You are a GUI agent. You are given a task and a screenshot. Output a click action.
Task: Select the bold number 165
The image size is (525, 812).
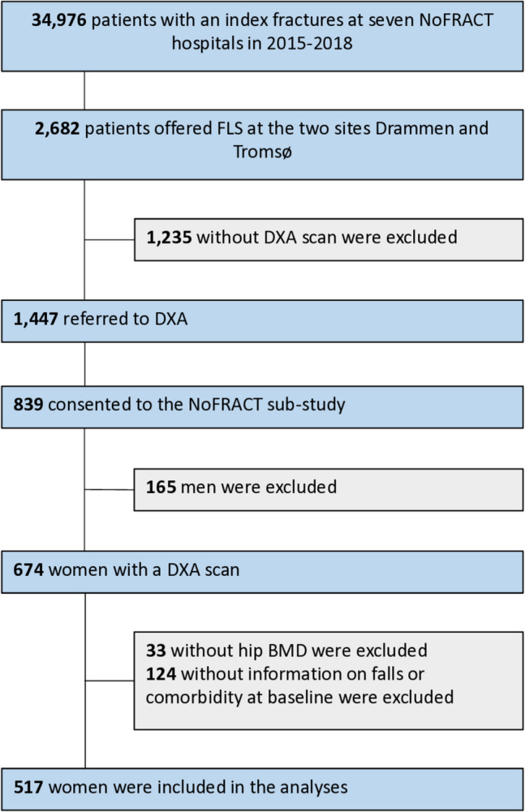(161, 488)
